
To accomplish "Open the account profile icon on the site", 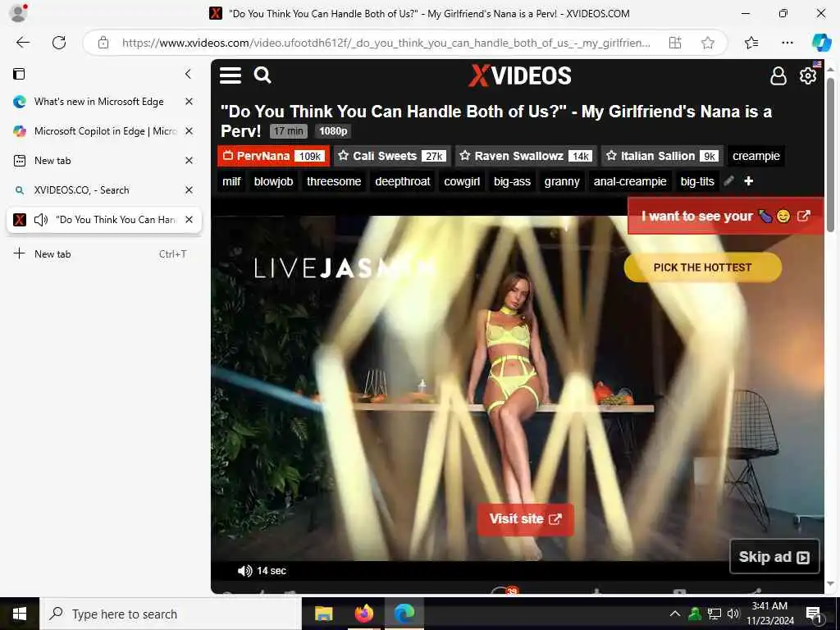I will pos(778,76).
